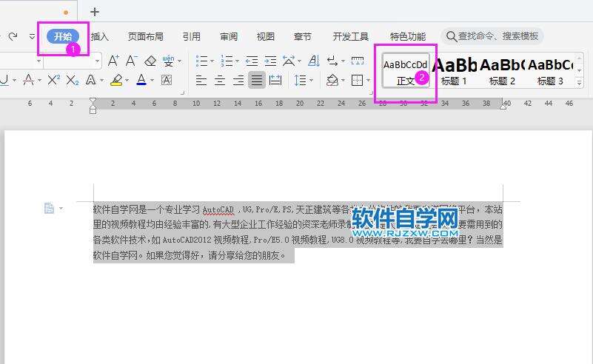Image resolution: width=593 pixels, height=364 pixels.
Task: Increase paragraph indent
Action: click(270, 61)
